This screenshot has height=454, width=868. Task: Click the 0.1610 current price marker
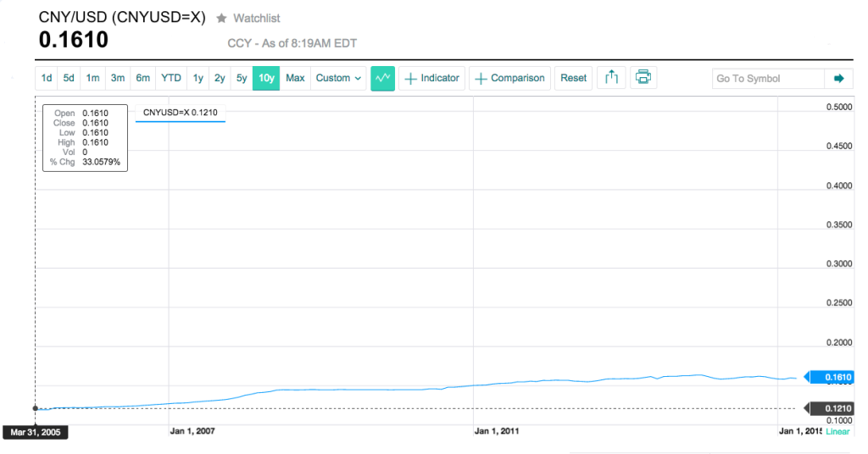click(x=832, y=377)
